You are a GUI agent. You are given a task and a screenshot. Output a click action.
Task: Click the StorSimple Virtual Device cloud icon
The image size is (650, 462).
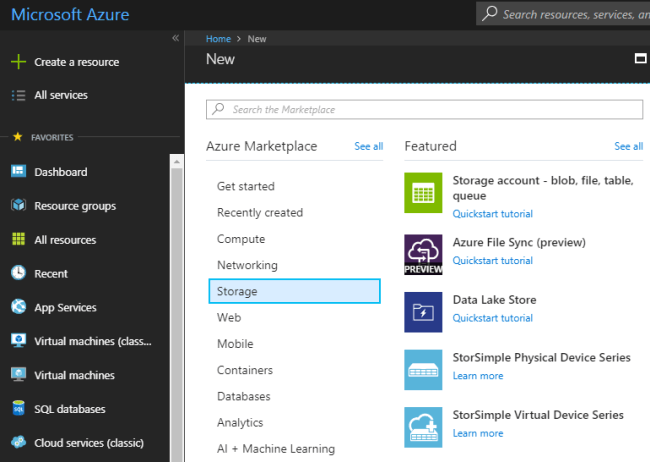423,427
